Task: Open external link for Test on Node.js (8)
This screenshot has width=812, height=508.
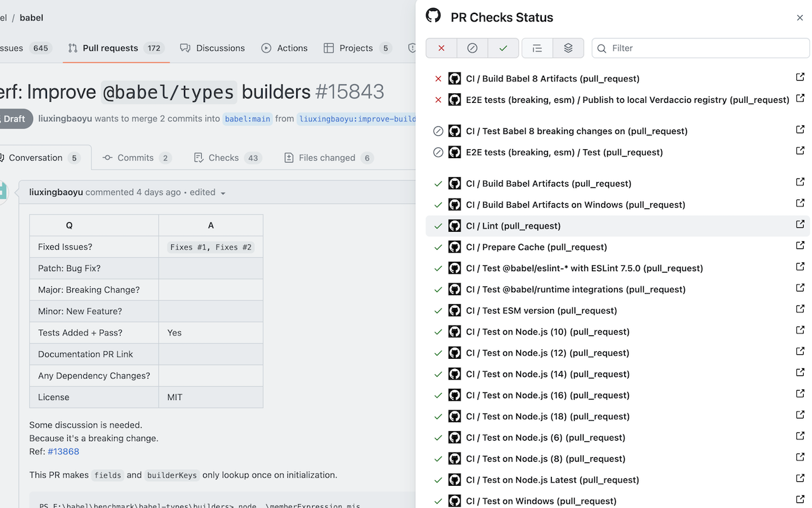Action: pyautogui.click(x=800, y=457)
